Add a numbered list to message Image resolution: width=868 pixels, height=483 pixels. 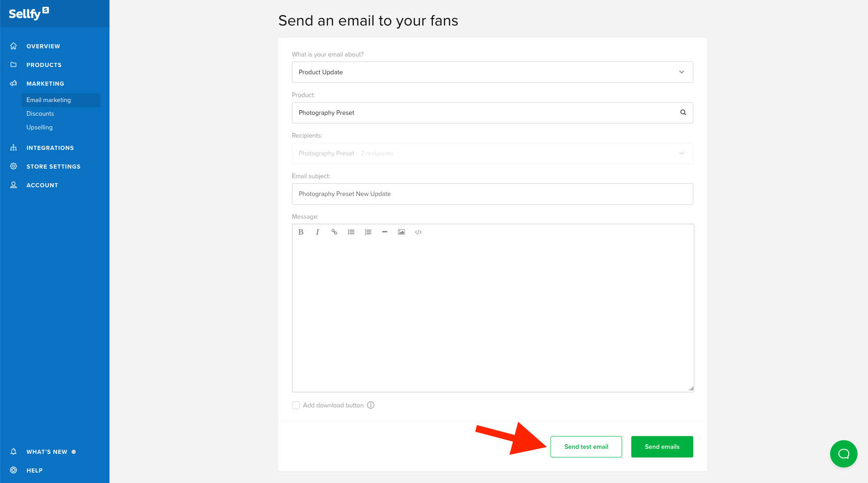click(x=368, y=232)
